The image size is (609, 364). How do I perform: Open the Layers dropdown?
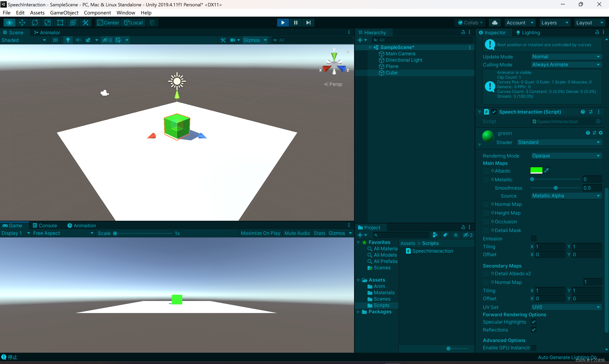coord(554,23)
